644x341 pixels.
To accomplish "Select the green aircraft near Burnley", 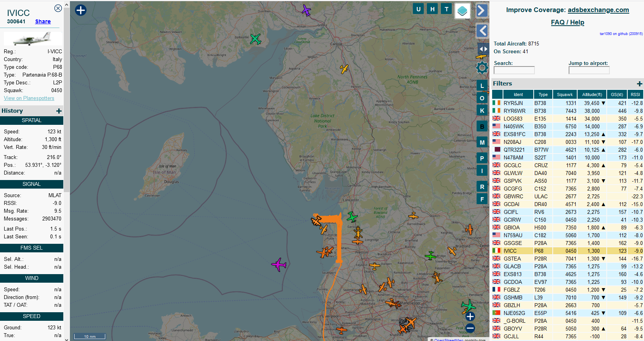I will 430,255.
